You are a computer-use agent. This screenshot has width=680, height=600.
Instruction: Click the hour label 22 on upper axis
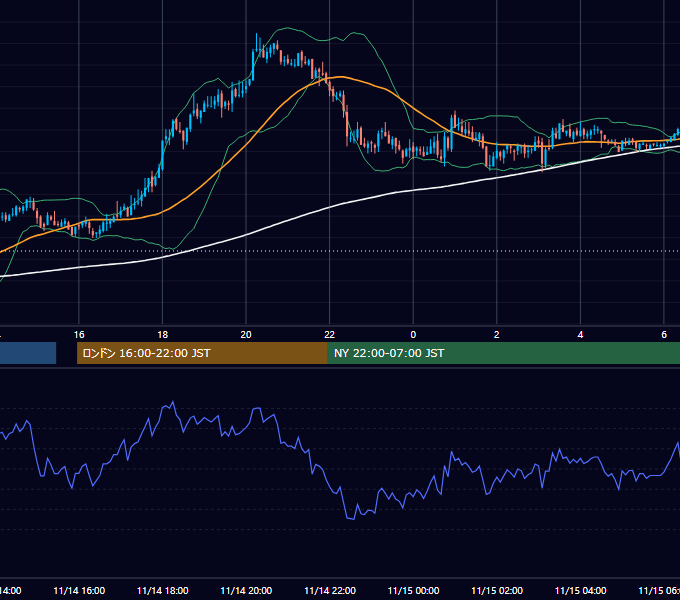pos(330,335)
